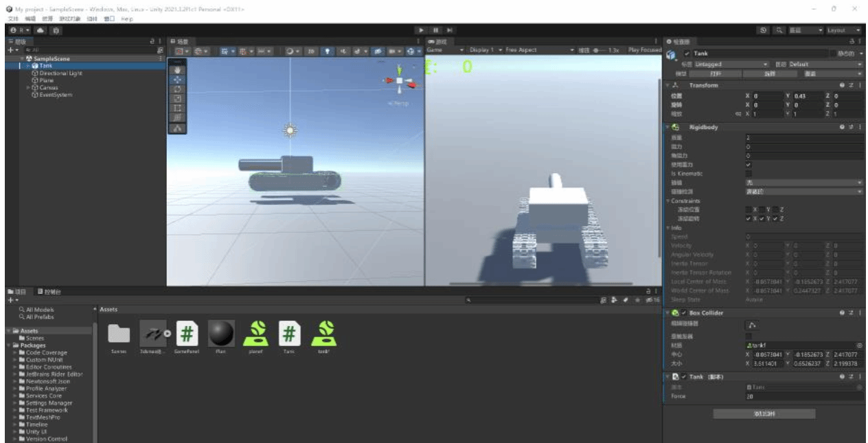The width and height of the screenshot is (868, 443).
Task: Adjust the Game view scale slider
Action: (x=596, y=50)
